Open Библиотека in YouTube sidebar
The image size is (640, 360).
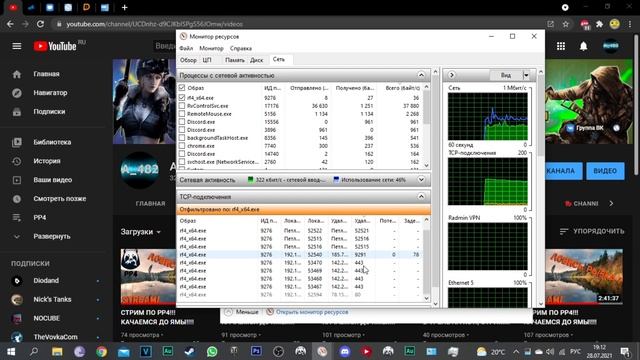[x=53, y=142]
